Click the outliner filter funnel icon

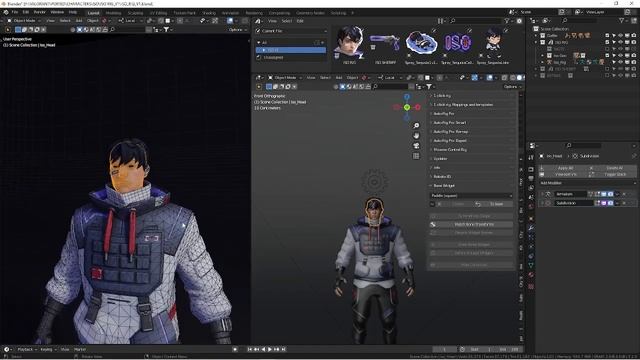tap(622, 20)
